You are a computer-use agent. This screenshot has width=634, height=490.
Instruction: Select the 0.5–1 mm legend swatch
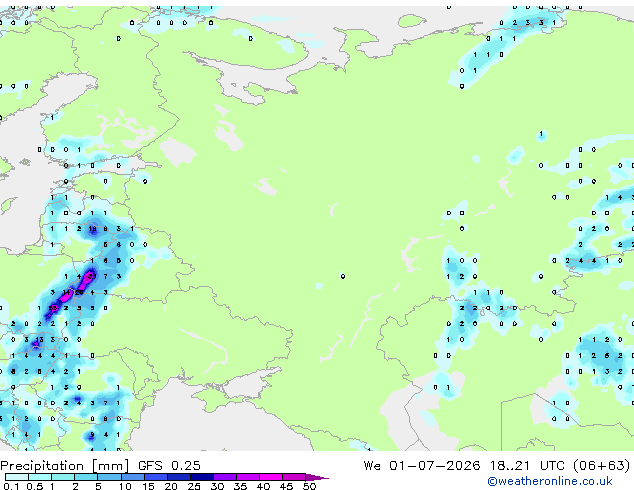click(40, 477)
